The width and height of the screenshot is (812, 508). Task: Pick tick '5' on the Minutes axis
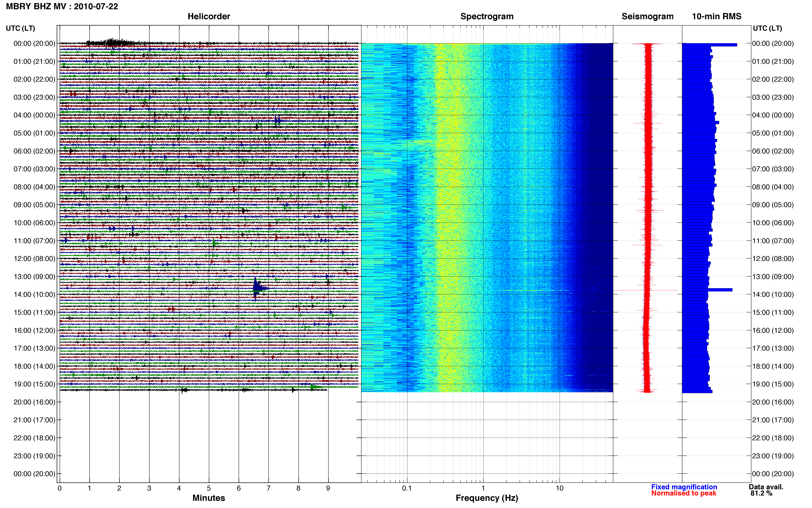coord(209,488)
